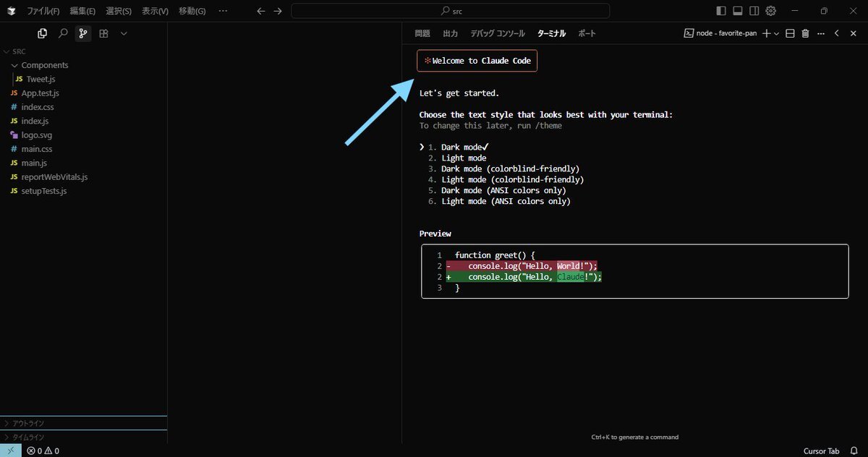This screenshot has width=868, height=457.
Task: Open the 編集(E) menu
Action: pos(82,12)
